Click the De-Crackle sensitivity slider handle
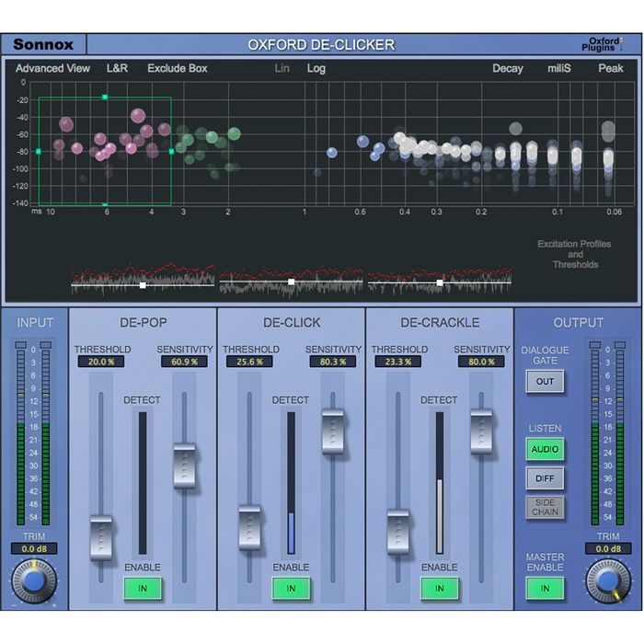This screenshot has height=644, width=644. coord(481,431)
